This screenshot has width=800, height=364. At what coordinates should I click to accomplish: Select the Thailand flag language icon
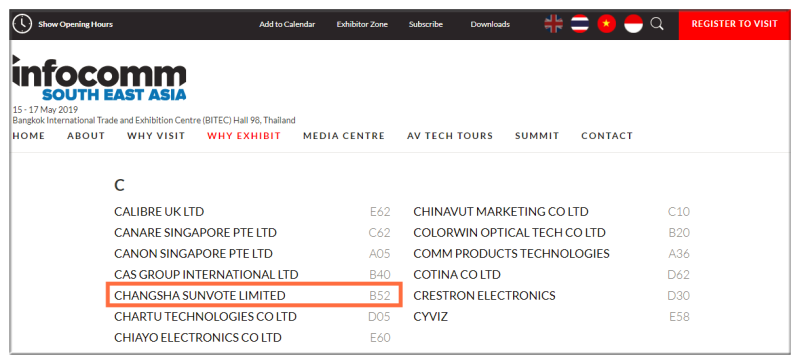point(580,23)
